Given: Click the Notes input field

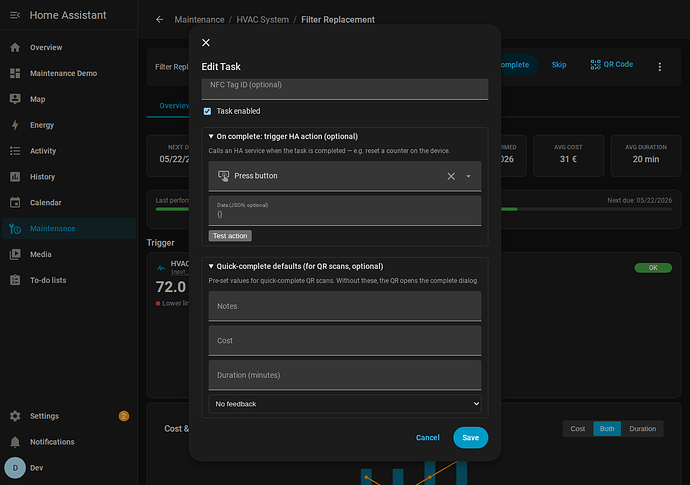Looking at the screenshot, I should tap(345, 306).
